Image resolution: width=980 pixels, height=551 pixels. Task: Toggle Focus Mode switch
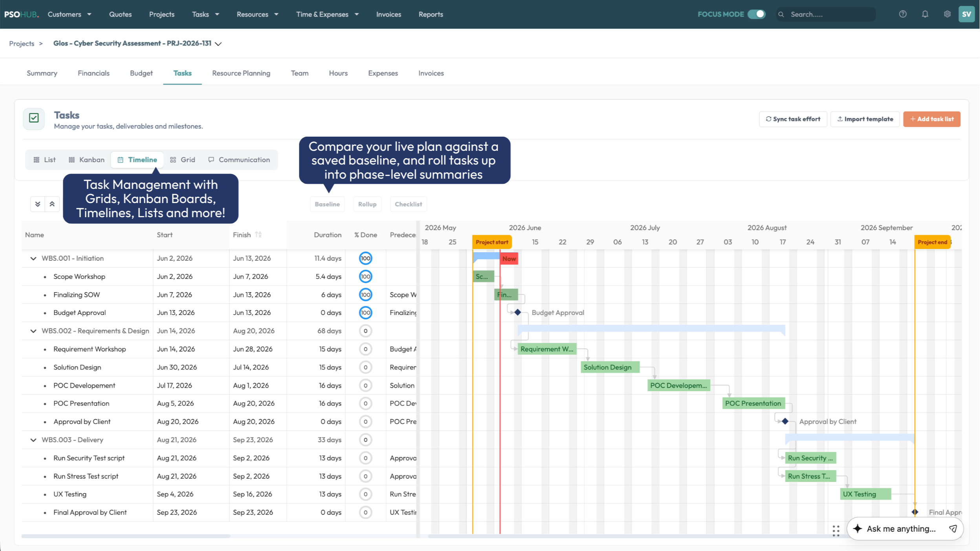[757, 14]
